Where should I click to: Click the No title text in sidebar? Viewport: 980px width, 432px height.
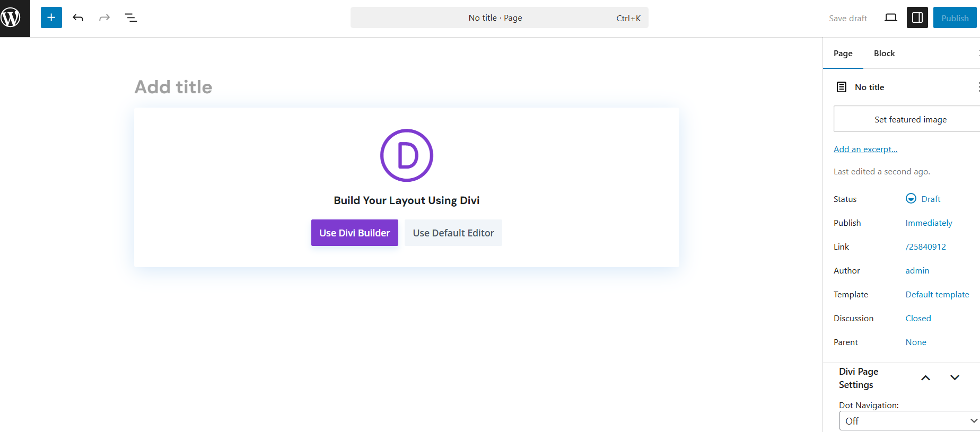[870, 87]
